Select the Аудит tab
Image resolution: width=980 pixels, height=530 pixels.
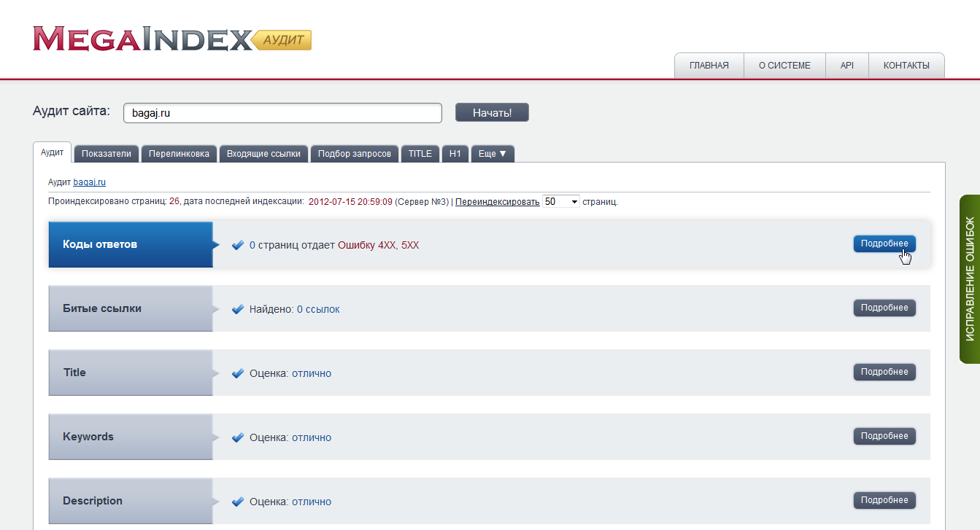click(53, 152)
